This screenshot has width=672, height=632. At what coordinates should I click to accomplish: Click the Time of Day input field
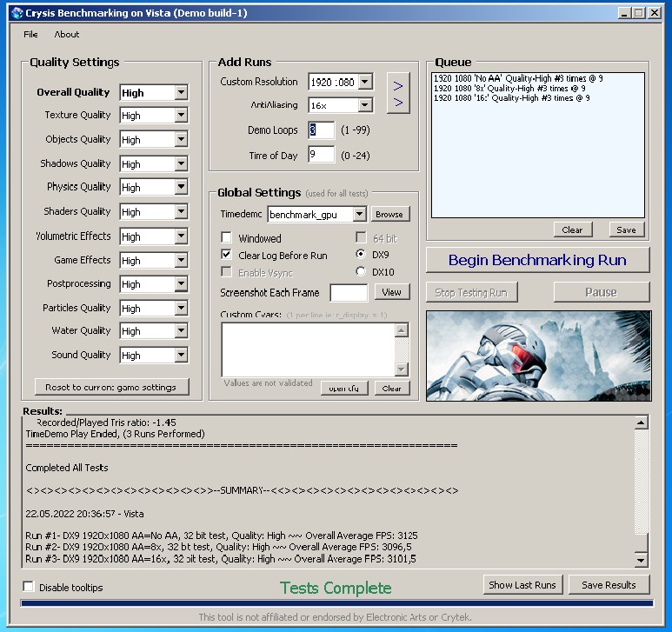321,154
